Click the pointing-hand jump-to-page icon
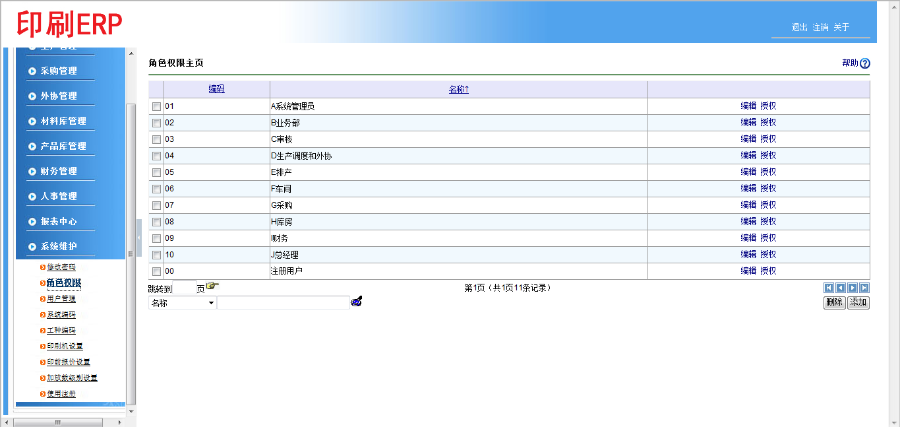 (x=212, y=286)
